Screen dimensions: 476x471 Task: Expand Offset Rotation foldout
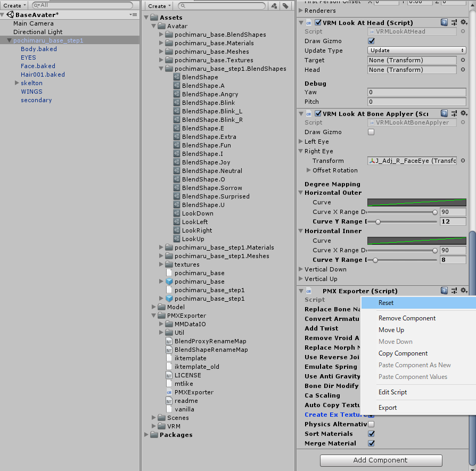[308, 170]
